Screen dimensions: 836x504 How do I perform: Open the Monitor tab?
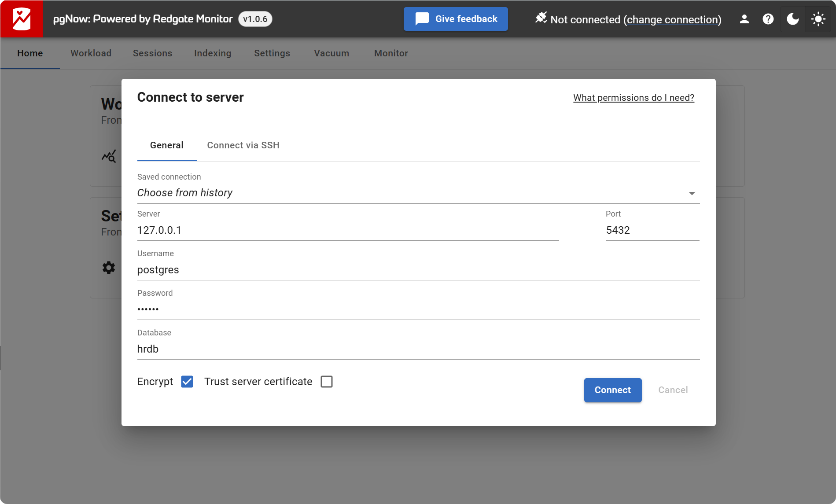(x=391, y=53)
